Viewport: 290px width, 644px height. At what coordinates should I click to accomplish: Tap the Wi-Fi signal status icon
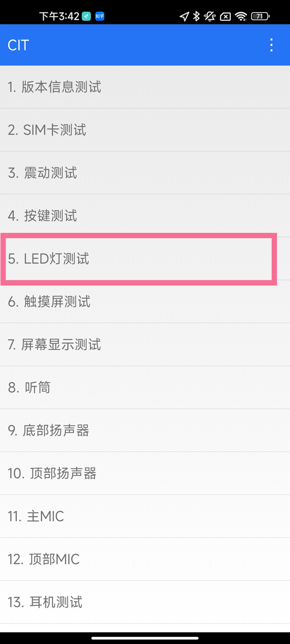coord(241,16)
